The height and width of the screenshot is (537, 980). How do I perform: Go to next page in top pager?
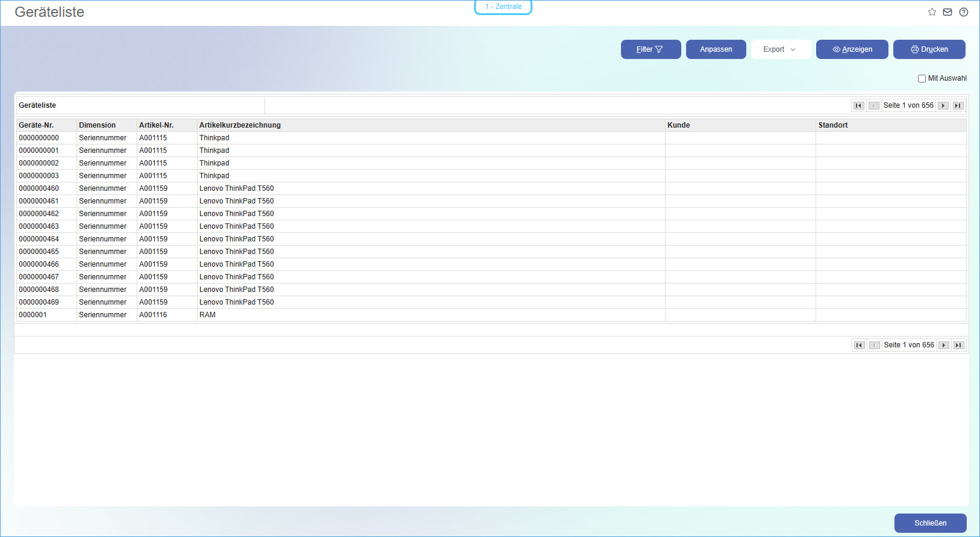point(943,106)
